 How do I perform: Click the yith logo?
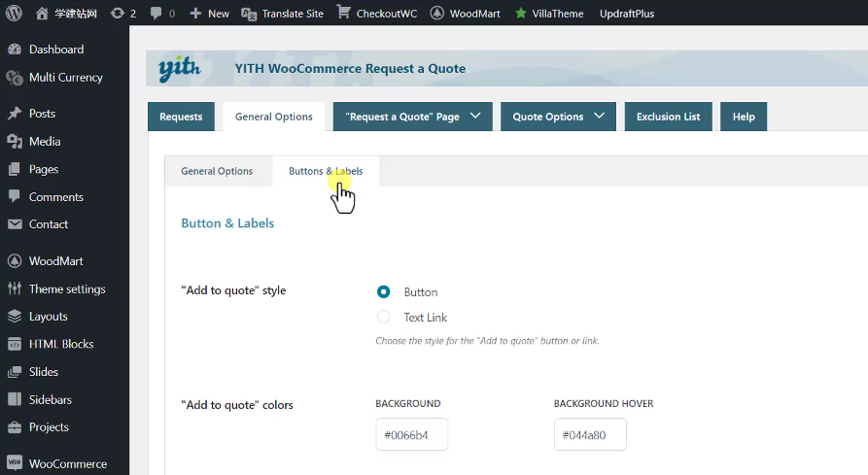click(x=180, y=69)
